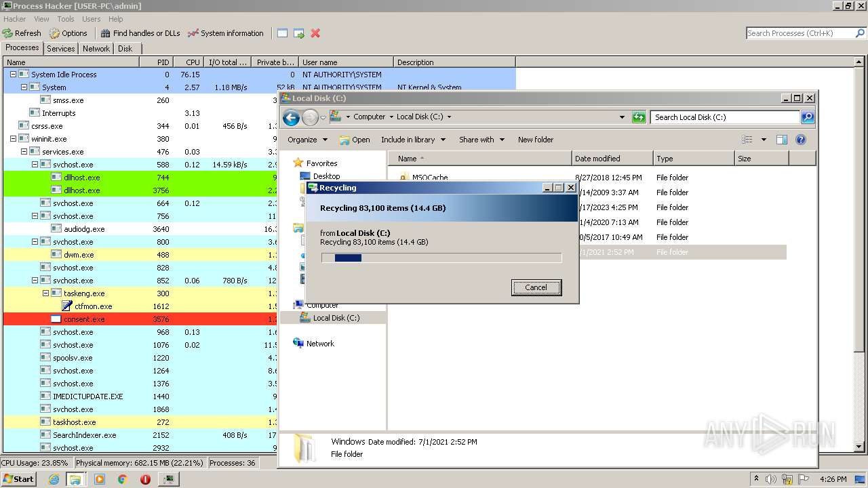The image size is (868, 488).
Task: Open Google Chrome from the taskbar
Action: 123,479
